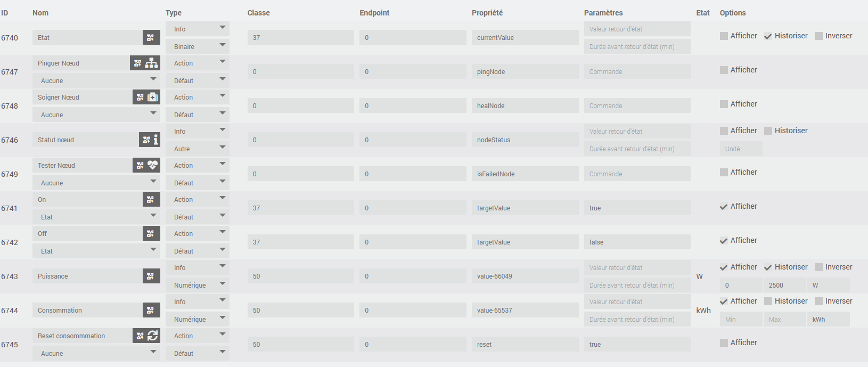868x367 pixels.
Task: Click the refresh icon beside Reset consommmation
Action: [x=153, y=336]
